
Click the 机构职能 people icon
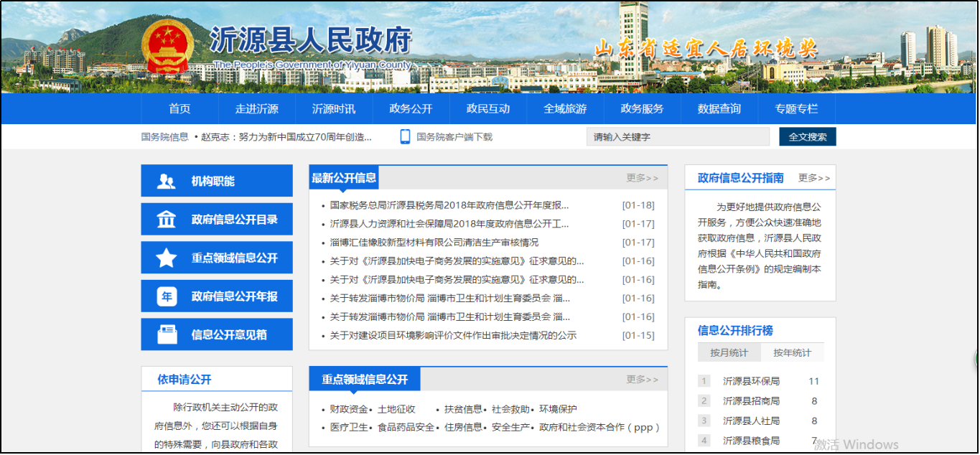click(x=167, y=182)
